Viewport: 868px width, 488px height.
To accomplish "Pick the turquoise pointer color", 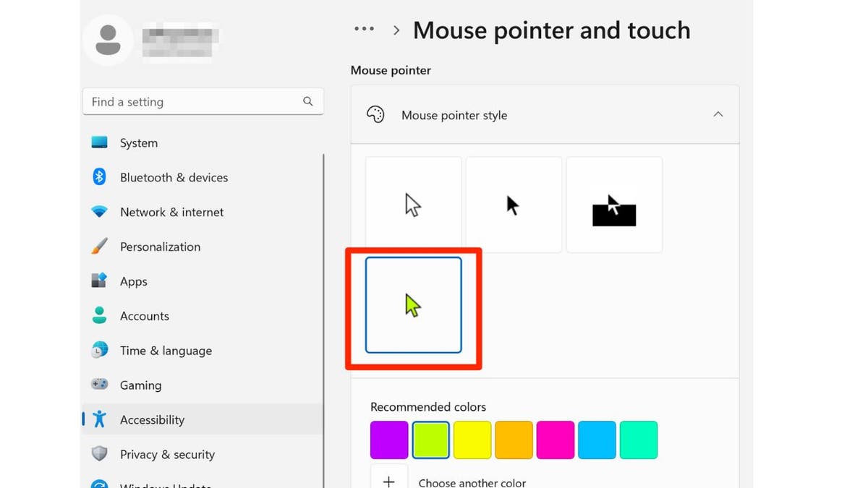I will [639, 440].
